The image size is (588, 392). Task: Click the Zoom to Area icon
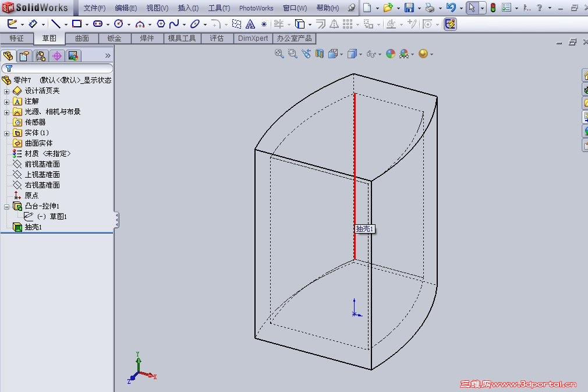click(x=292, y=54)
